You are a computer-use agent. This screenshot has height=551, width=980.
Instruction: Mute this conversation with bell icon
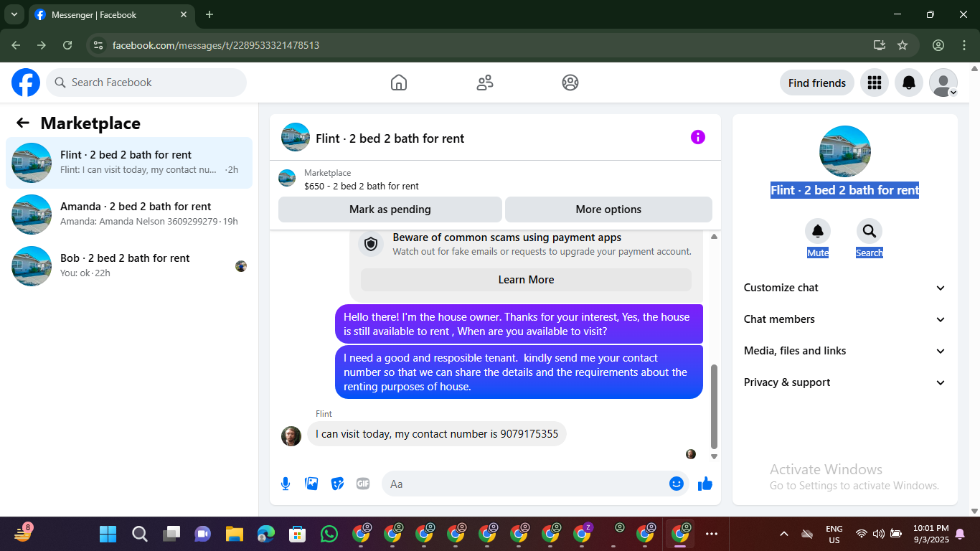click(x=817, y=231)
